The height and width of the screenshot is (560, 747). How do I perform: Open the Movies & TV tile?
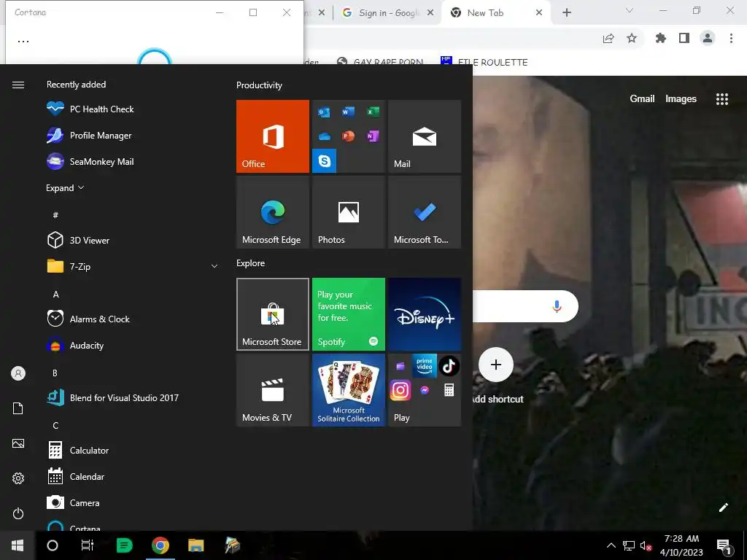(x=273, y=390)
